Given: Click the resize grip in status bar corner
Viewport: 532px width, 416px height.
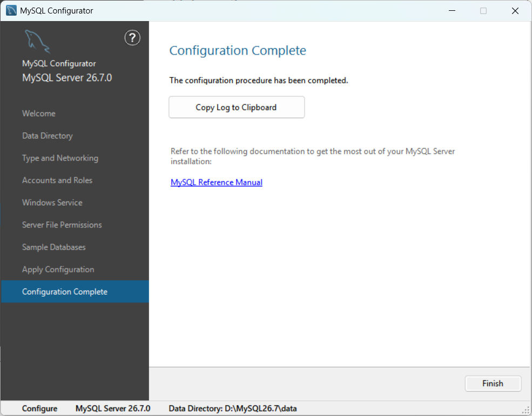Looking at the screenshot, I should tap(526, 410).
